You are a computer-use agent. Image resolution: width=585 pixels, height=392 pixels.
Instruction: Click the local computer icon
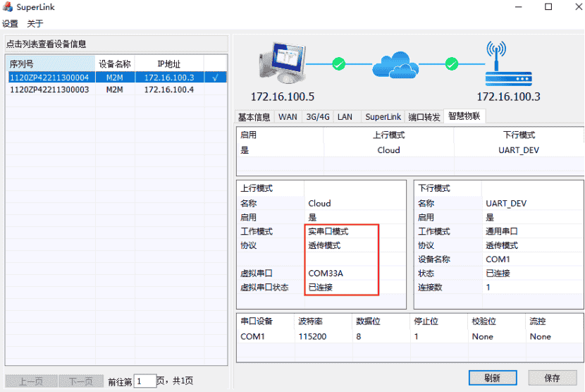click(282, 64)
